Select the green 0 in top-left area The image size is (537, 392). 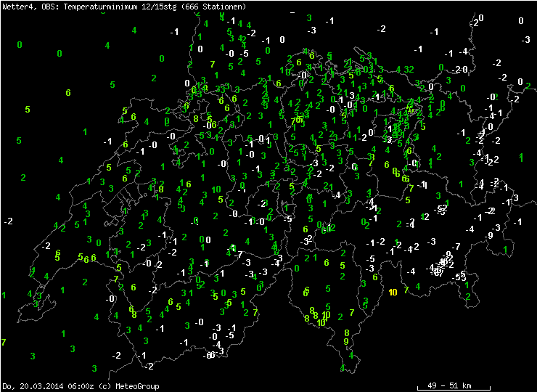coord(19,45)
